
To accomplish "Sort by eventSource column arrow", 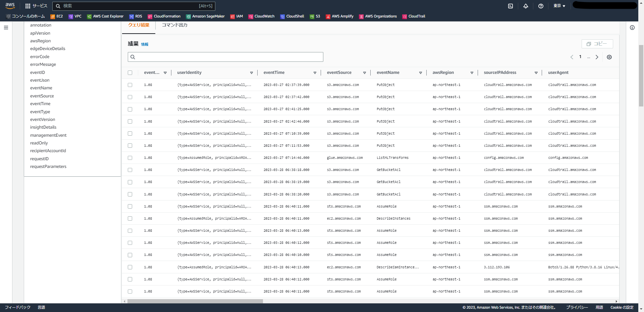I will 365,73.
